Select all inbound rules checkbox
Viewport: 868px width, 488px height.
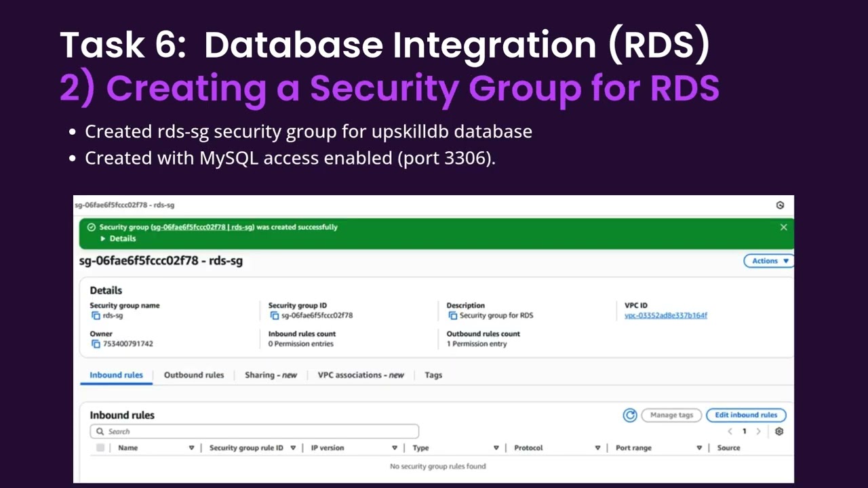click(x=100, y=448)
